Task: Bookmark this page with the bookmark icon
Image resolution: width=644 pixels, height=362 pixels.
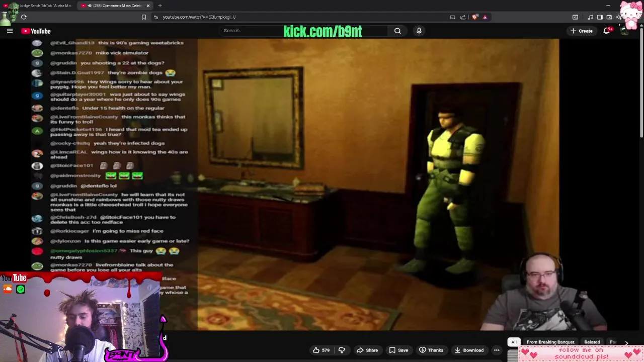Action: click(144, 17)
